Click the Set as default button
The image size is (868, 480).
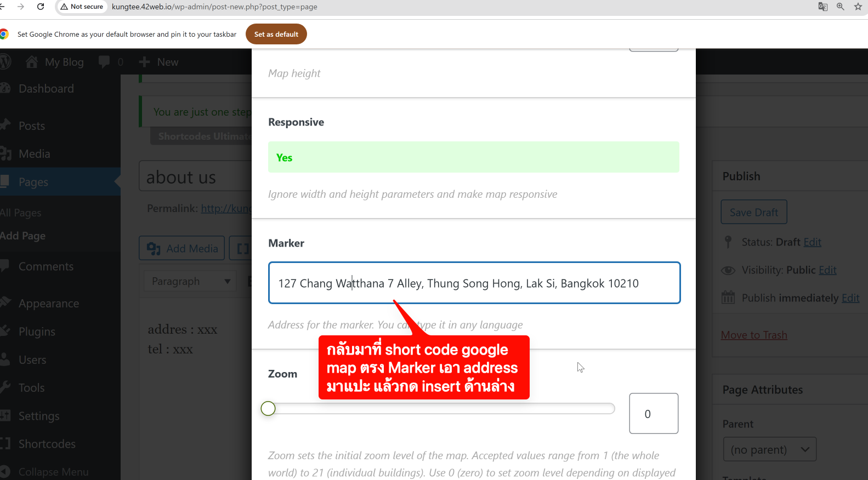(276, 34)
